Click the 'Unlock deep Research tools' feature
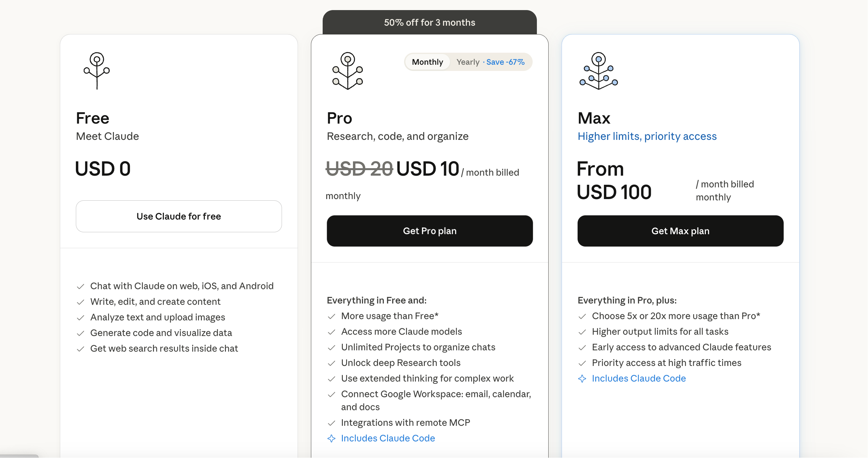Screen dimensions: 868x458 pos(401,363)
